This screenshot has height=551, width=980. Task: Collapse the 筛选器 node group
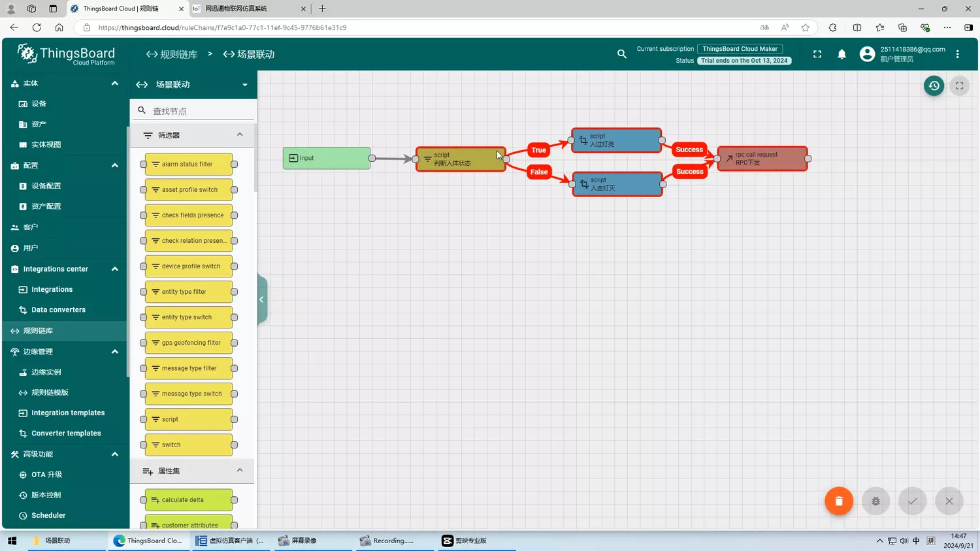coord(240,135)
